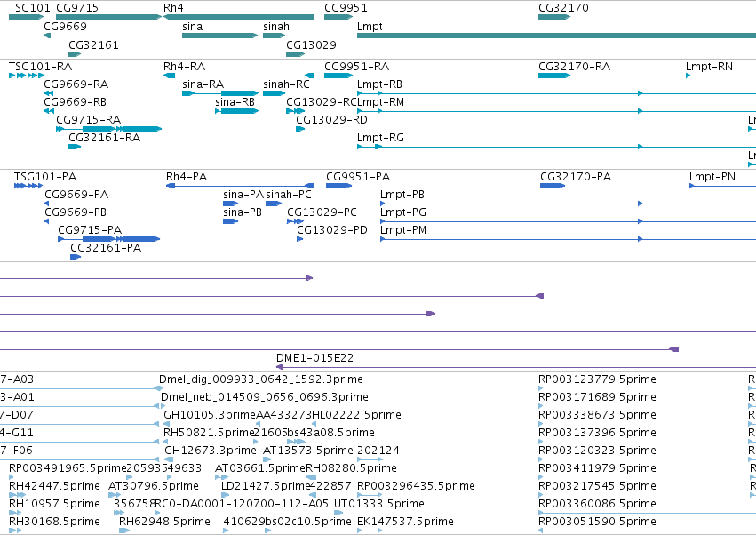Click the sina-RB transcript label
The image size is (756, 535).
235,102
